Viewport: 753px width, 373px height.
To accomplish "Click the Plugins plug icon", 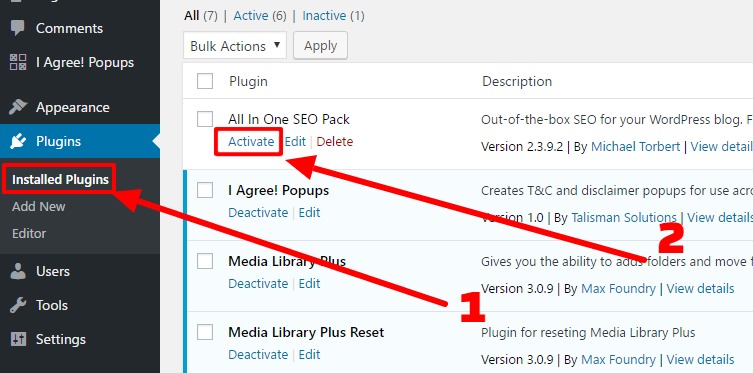I will (18, 141).
